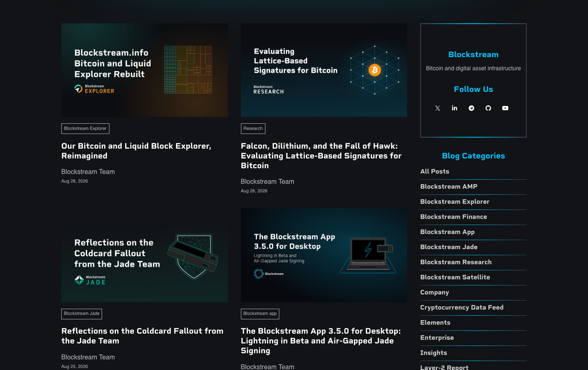Click Blockstream Team under Explorer article
The height and width of the screenshot is (370, 588).
(88, 172)
